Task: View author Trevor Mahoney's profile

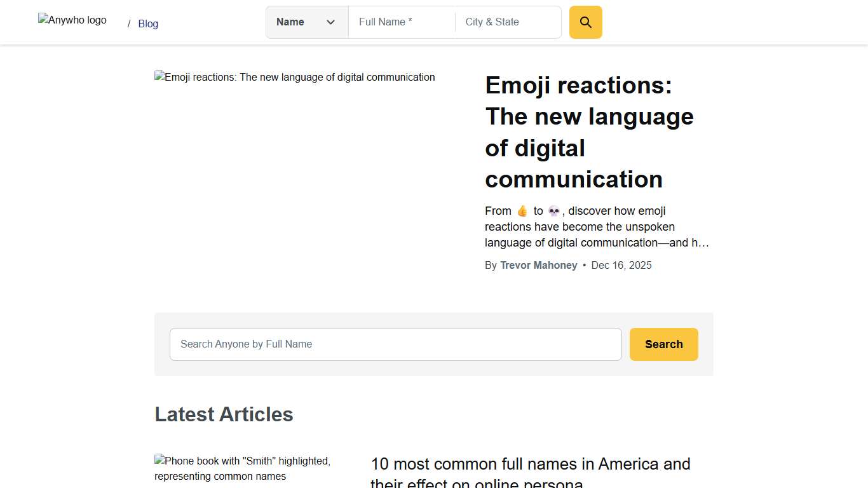Action: pos(538,266)
